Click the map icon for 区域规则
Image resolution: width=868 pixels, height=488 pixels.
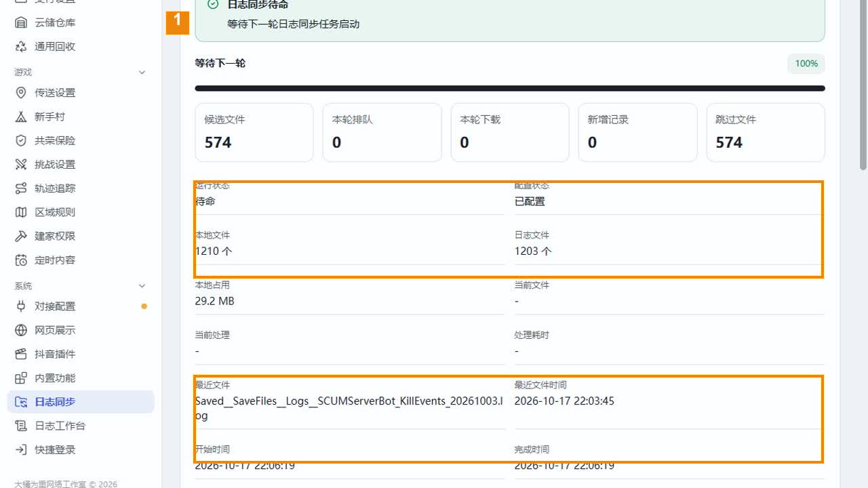[x=21, y=212]
